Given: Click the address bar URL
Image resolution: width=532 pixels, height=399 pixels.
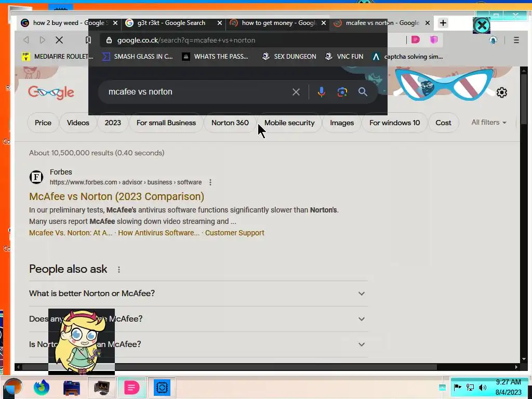Looking at the screenshot, I should [187, 41].
